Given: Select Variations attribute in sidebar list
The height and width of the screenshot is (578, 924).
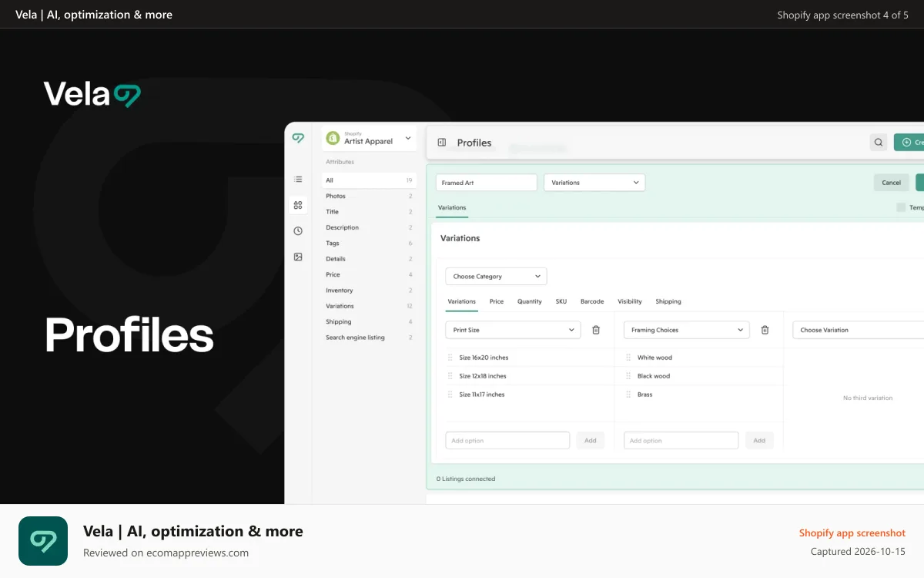Looking at the screenshot, I should click(x=369, y=306).
